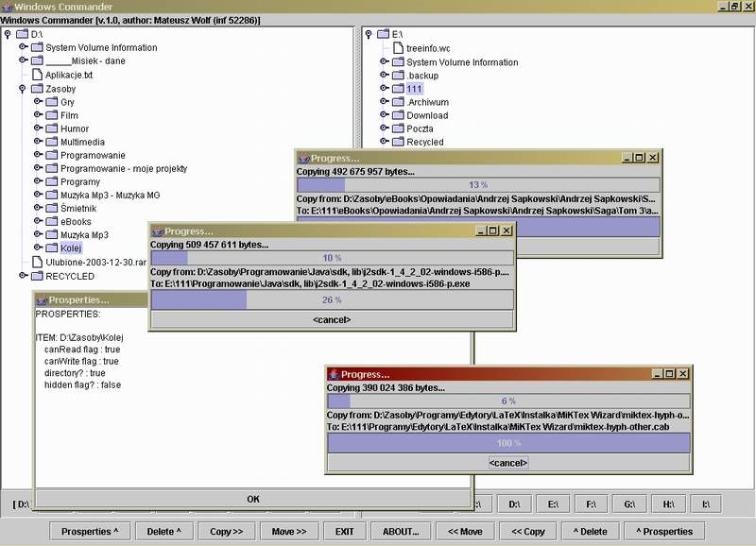Click the Copy >> button
The width and height of the screenshot is (756, 546).
pyautogui.click(x=226, y=532)
